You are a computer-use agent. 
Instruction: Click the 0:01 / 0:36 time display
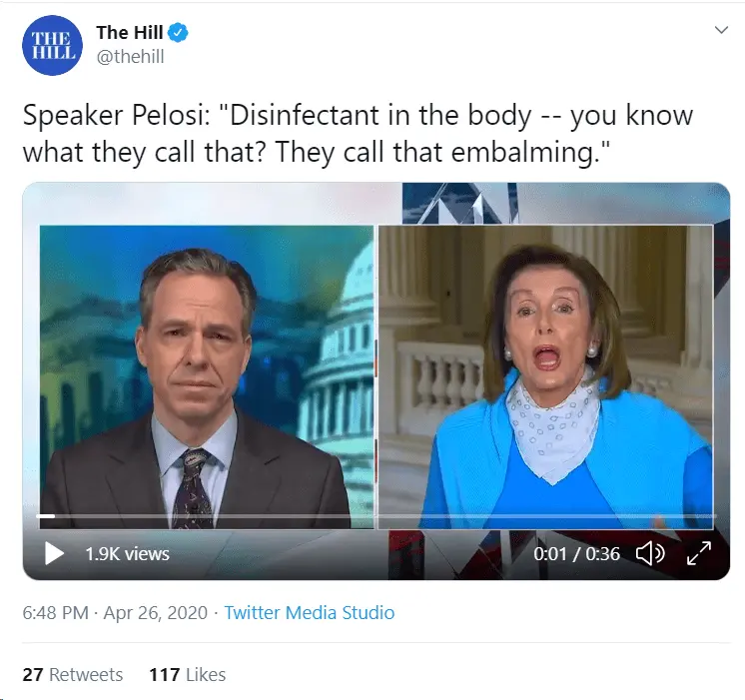(576, 553)
